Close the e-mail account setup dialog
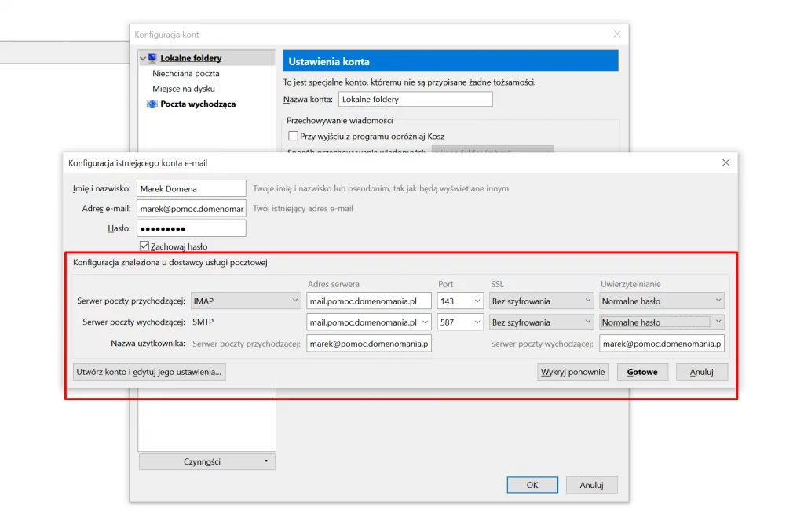This screenshot has width=804, height=532. [x=725, y=162]
